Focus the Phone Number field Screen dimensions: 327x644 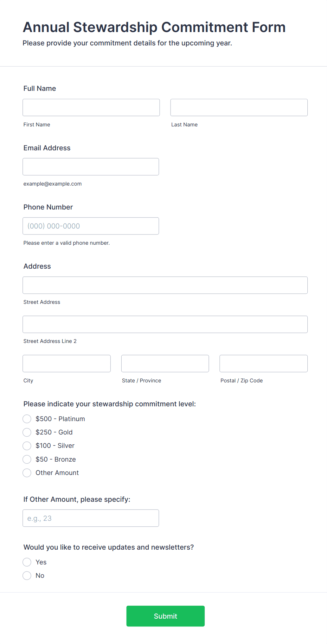pos(91,226)
